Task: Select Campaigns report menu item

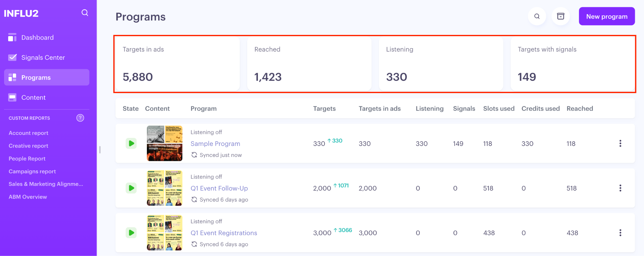Action: [x=32, y=171]
